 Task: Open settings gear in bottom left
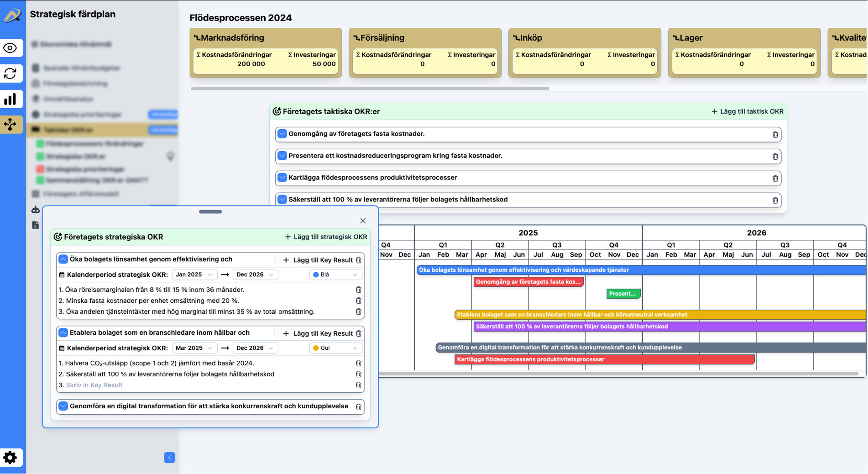click(x=10, y=457)
